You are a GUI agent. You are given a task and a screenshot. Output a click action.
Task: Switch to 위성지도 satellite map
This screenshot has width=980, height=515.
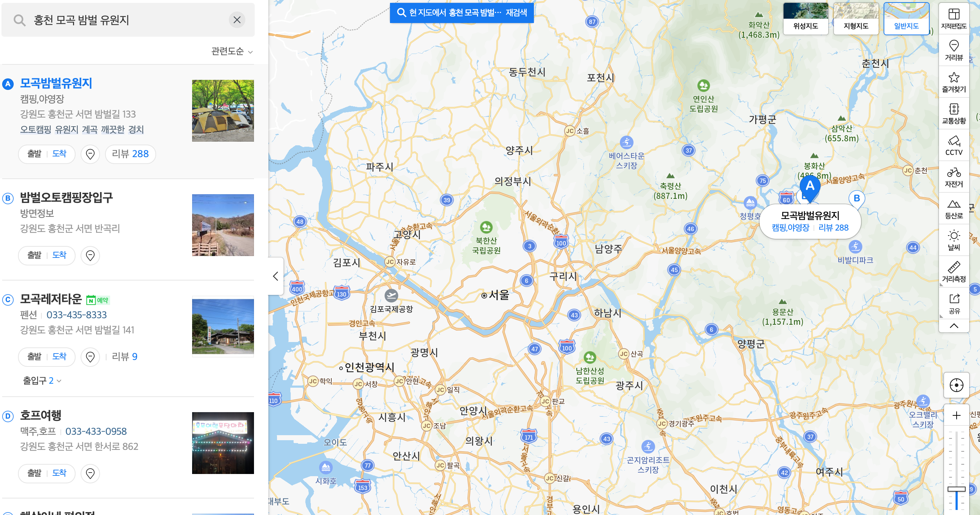[x=806, y=19]
